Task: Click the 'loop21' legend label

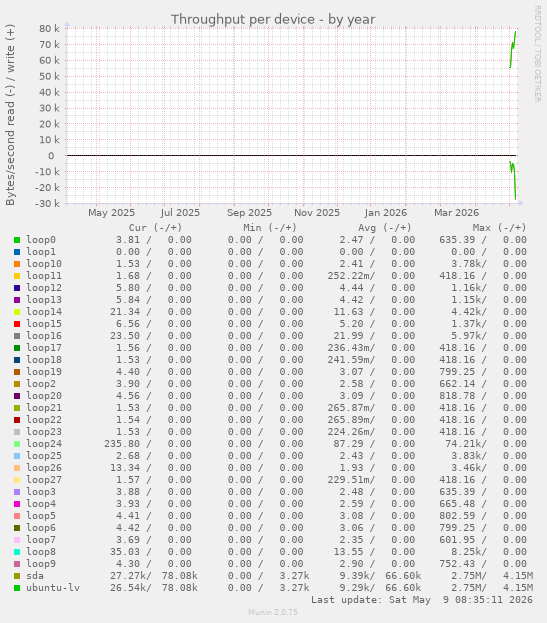Action: (44, 408)
